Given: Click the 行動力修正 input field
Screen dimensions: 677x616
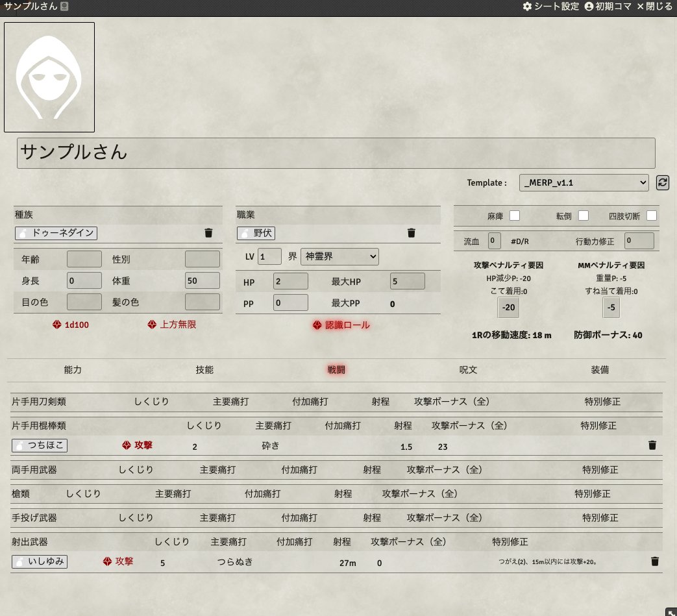Looking at the screenshot, I should coord(639,241).
